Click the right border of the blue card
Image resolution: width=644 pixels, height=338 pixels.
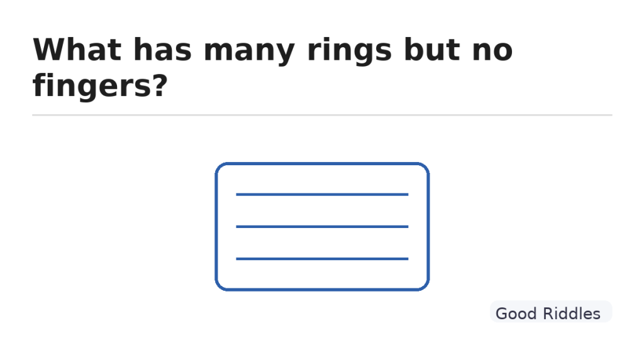(x=428, y=226)
